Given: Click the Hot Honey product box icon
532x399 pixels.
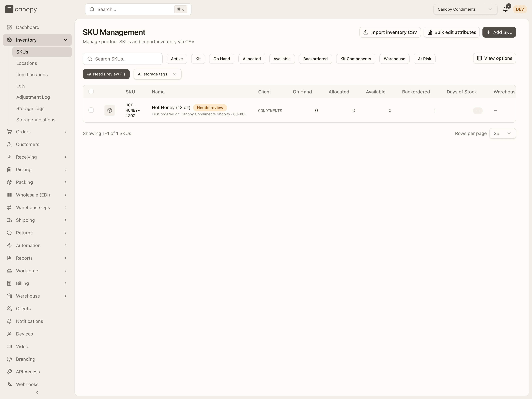Looking at the screenshot, I should pyautogui.click(x=110, y=110).
